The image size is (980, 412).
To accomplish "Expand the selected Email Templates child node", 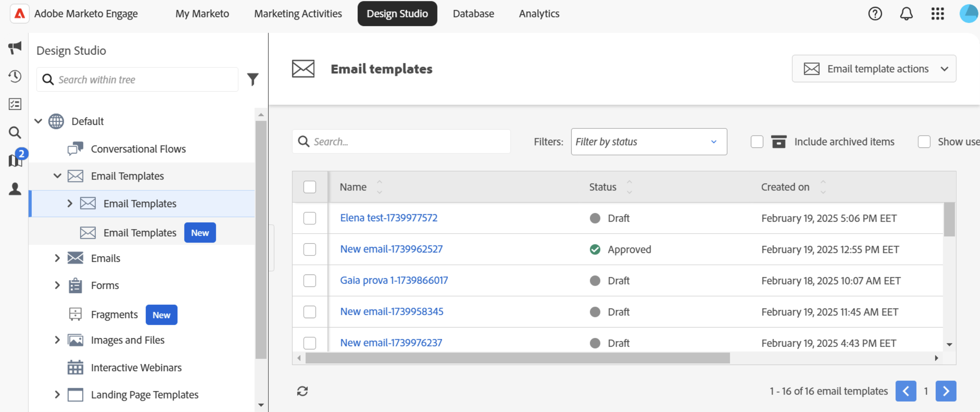I will pos(70,203).
